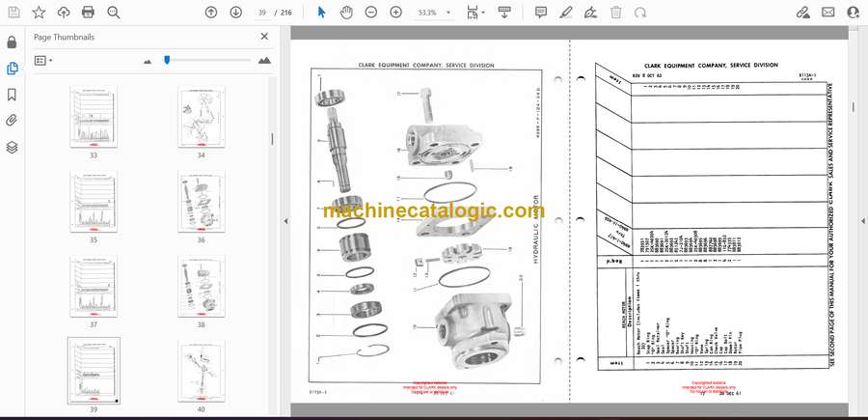Zoom in with the plus circle icon
The image size is (868, 420).
click(x=395, y=13)
